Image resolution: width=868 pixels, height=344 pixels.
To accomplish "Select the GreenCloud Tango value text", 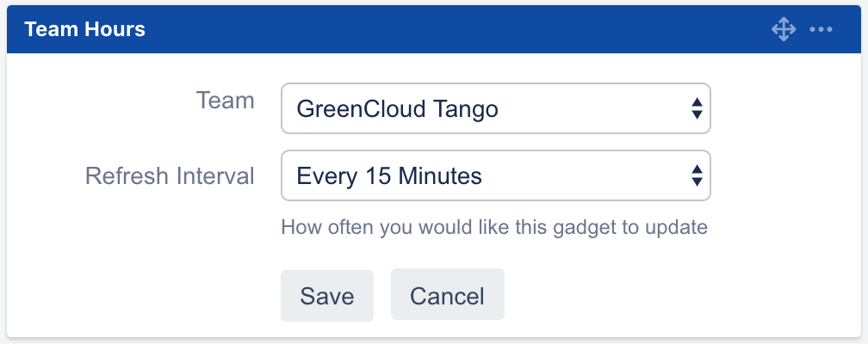I will [x=397, y=109].
